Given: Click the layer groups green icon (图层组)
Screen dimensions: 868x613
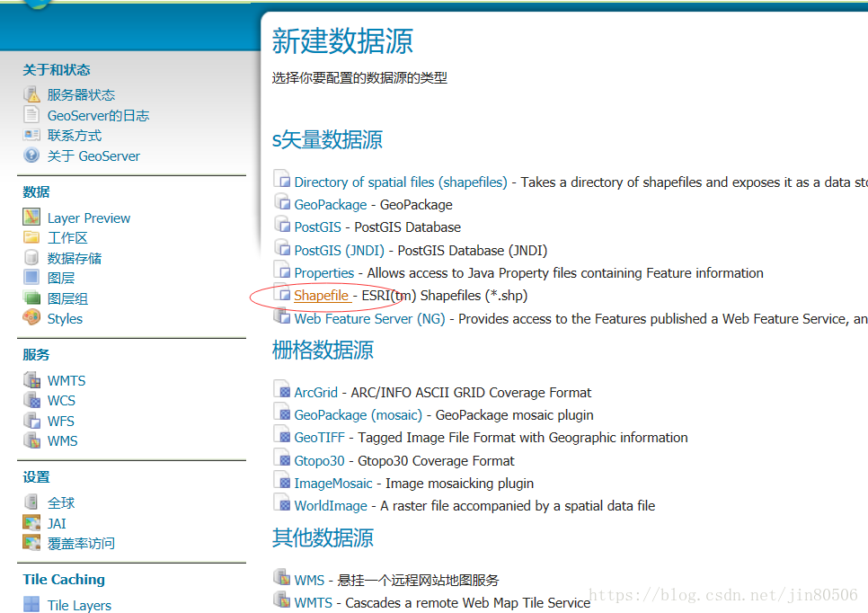Looking at the screenshot, I should (x=31, y=298).
